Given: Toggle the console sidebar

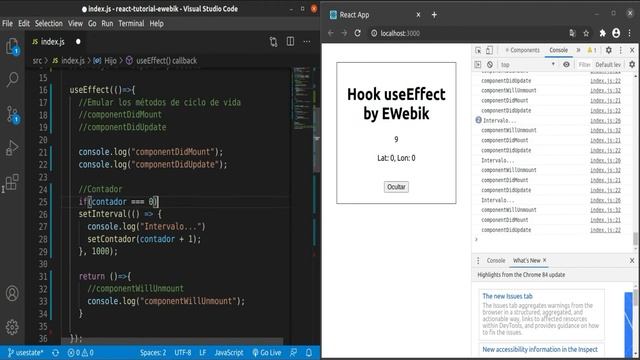Looking at the screenshot, I should pos(478,64).
